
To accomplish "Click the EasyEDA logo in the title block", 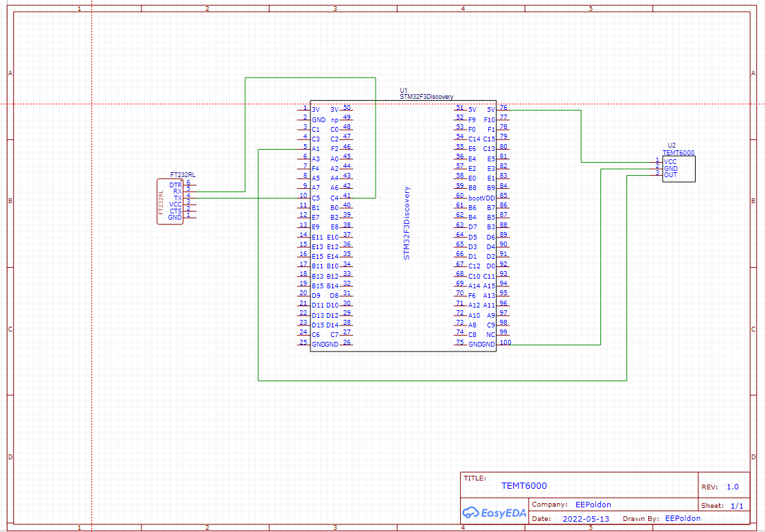I will [494, 513].
